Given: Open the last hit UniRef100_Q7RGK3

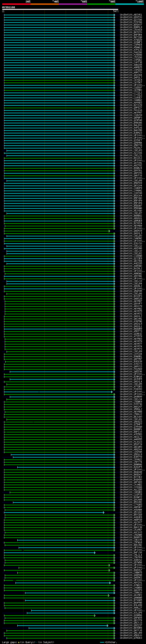Looking at the screenshot, I should 131,638.
